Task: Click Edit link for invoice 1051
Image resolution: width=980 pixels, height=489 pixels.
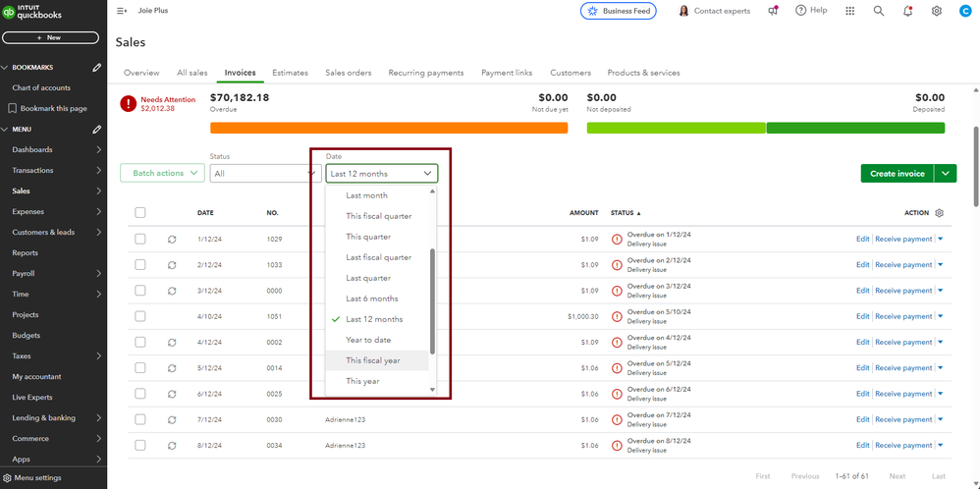Action: (862, 316)
